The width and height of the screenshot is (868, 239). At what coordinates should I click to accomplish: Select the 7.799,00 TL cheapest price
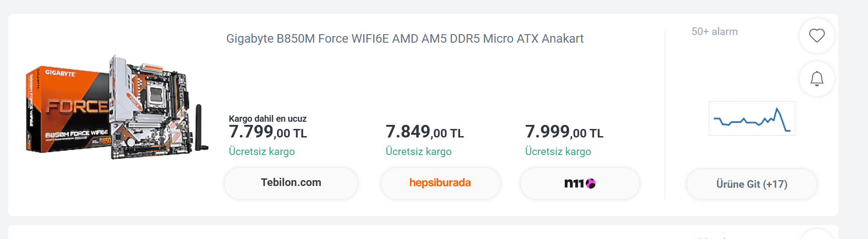268,132
